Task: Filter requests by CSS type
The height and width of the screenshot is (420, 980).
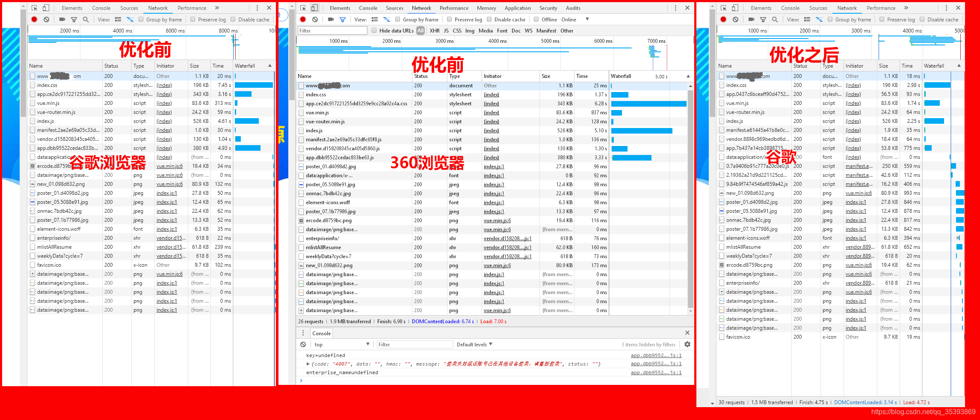Action: click(457, 30)
